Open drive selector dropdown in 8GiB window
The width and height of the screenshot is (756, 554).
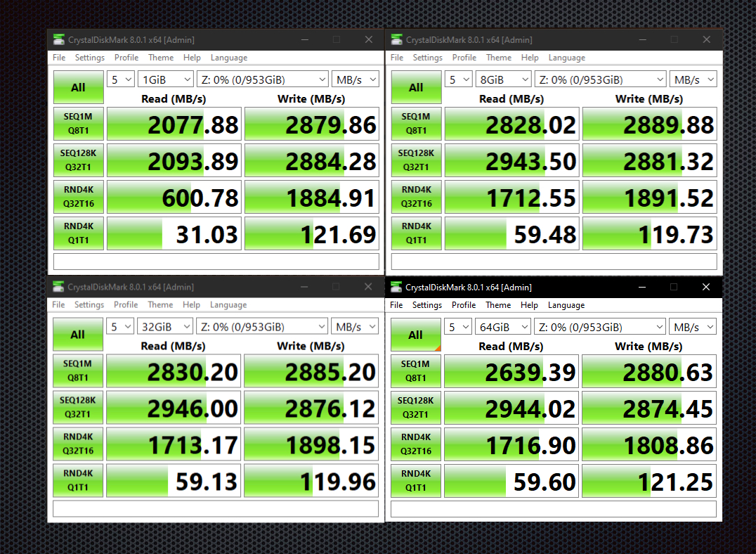(x=601, y=79)
